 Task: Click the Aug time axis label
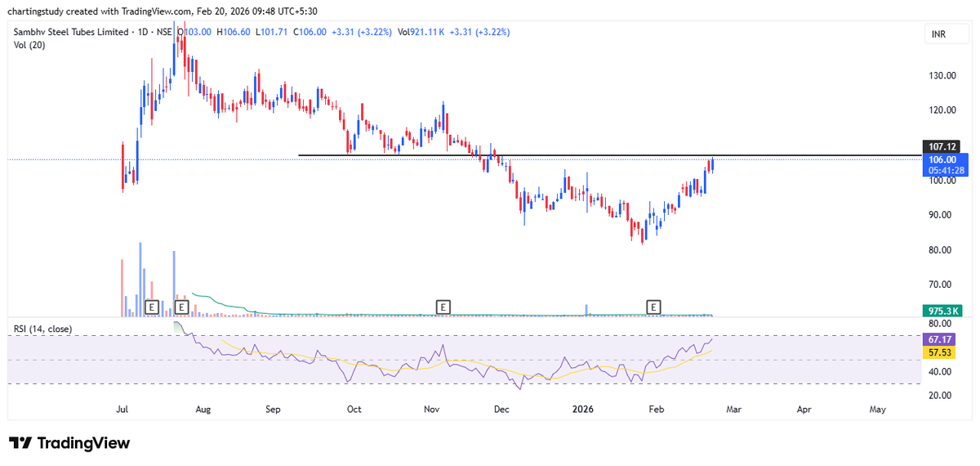point(203,408)
